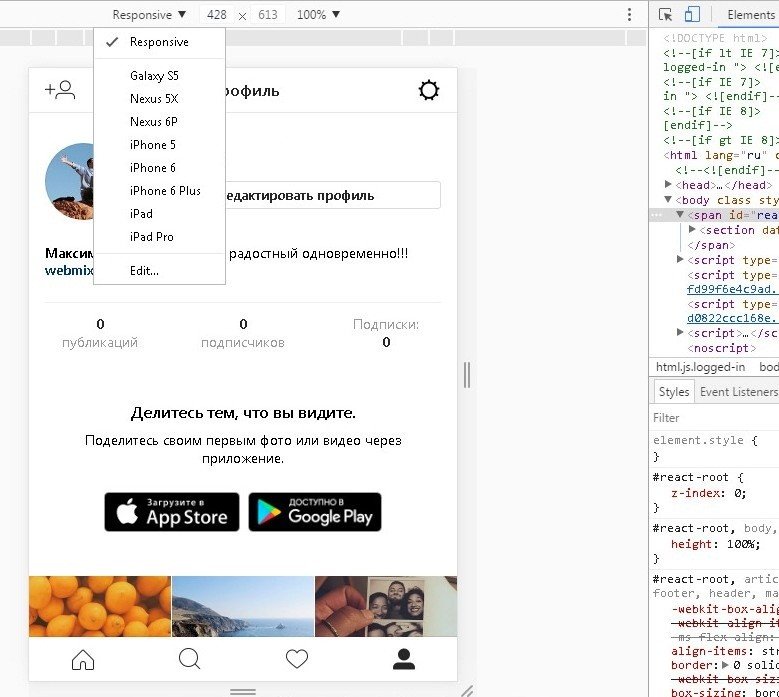The height and width of the screenshot is (697, 779).
Task: Click Edit... in device dropdown
Action: [x=144, y=271]
